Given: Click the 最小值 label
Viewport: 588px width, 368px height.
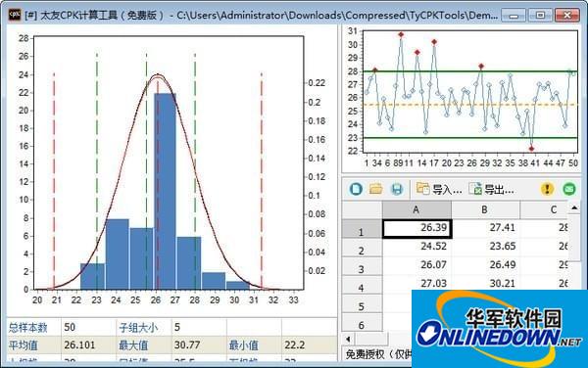Looking at the screenshot, I should click(x=243, y=345).
